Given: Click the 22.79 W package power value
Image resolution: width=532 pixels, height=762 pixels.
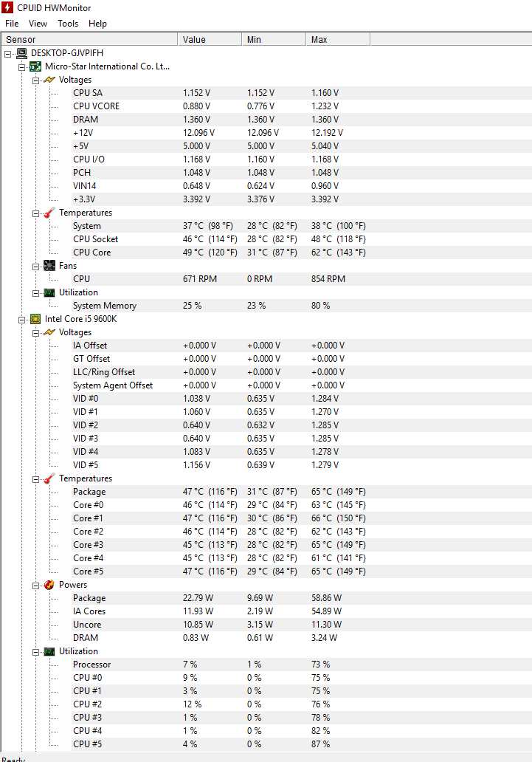Looking at the screenshot, I should click(198, 598).
